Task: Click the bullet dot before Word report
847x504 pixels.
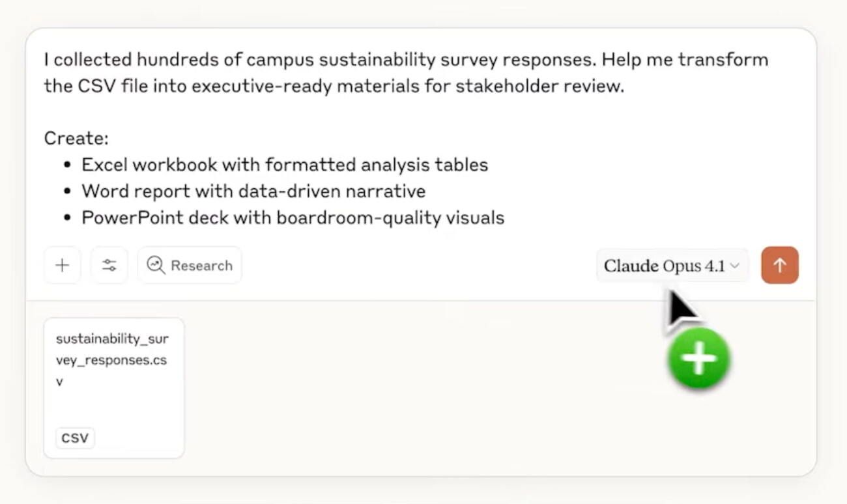Action: pos(67,191)
